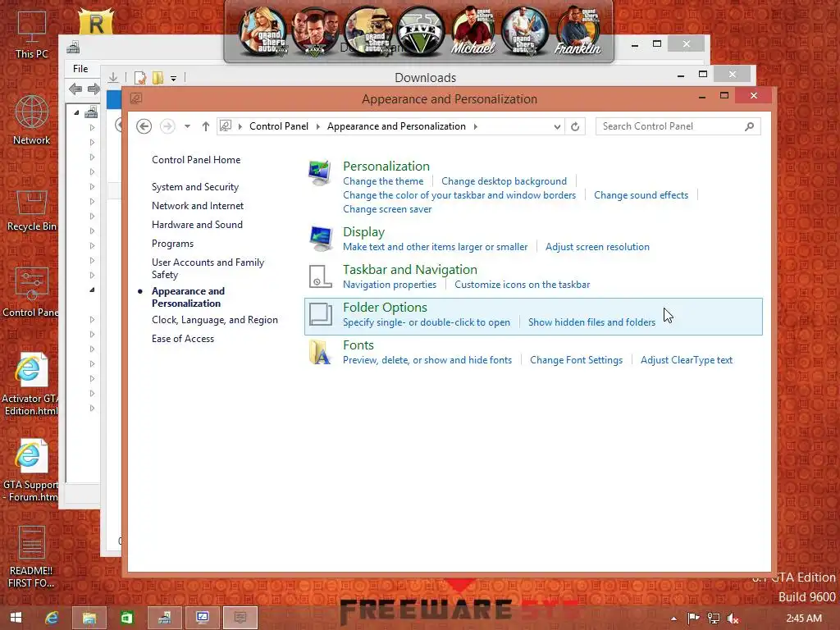
Task: Click the search magnifier in Control Panel
Action: pyautogui.click(x=750, y=126)
